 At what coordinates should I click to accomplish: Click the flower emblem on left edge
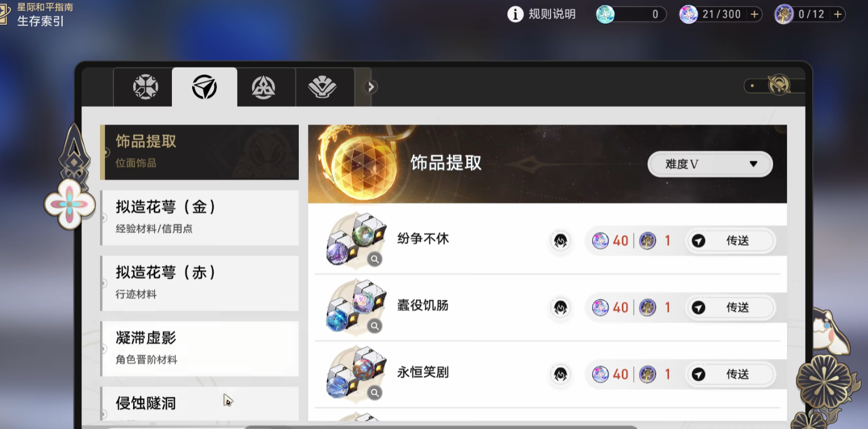[x=70, y=203]
